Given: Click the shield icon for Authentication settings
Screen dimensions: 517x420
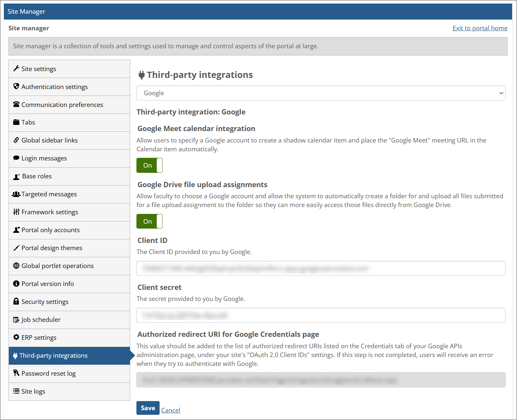Looking at the screenshot, I should coord(16,86).
